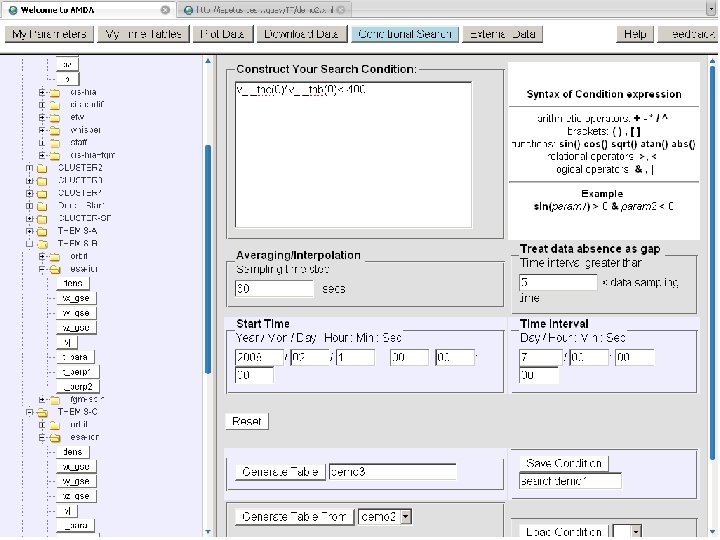Viewport: 720px width, 540px height.
Task: Click the tree panel scroll-down arrow
Action: 208,532
